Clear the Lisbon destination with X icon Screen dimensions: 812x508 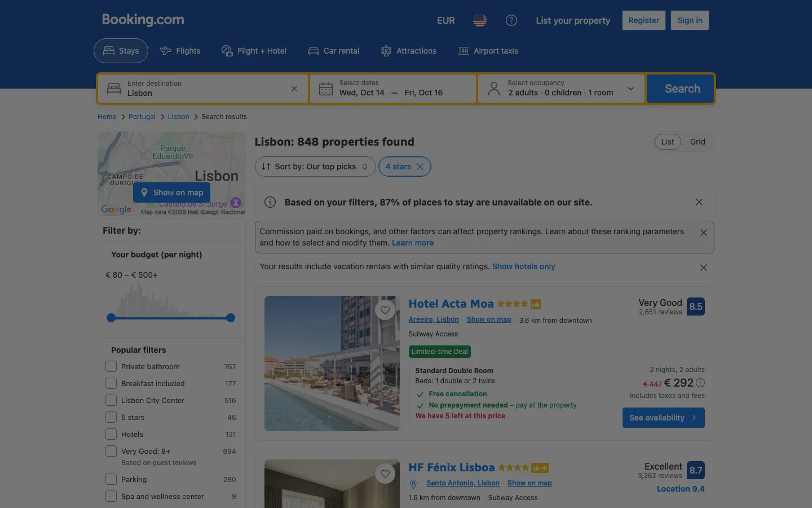tap(294, 89)
